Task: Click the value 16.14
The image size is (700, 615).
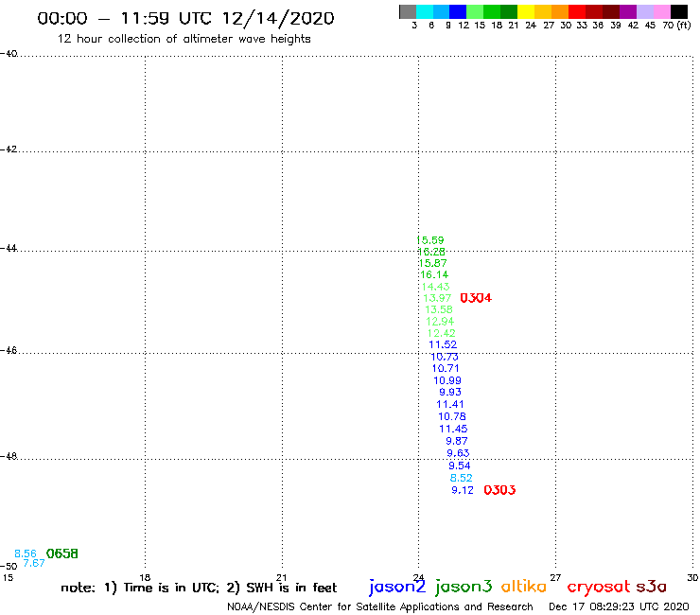Action: pos(434,274)
